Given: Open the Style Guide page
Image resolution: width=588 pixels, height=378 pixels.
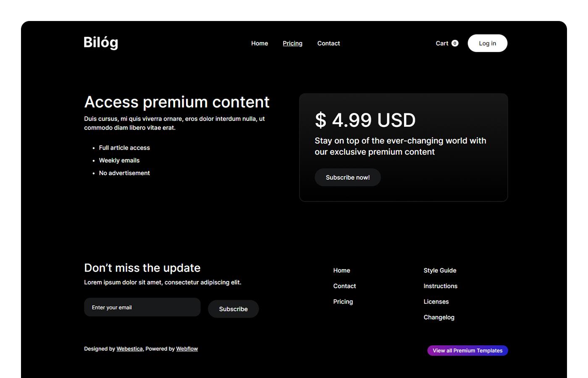Looking at the screenshot, I should tap(440, 270).
